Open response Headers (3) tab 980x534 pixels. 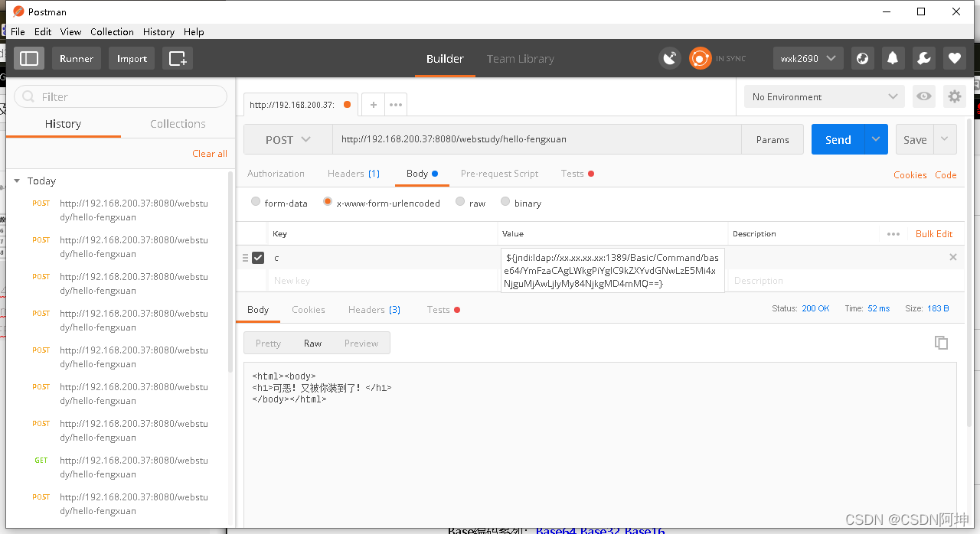coord(374,310)
